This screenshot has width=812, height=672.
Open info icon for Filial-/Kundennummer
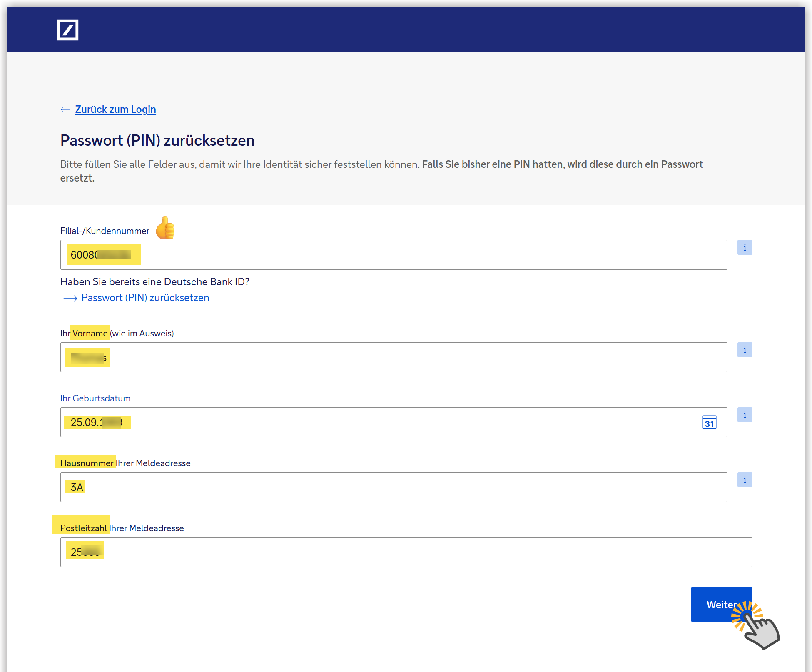point(745,248)
